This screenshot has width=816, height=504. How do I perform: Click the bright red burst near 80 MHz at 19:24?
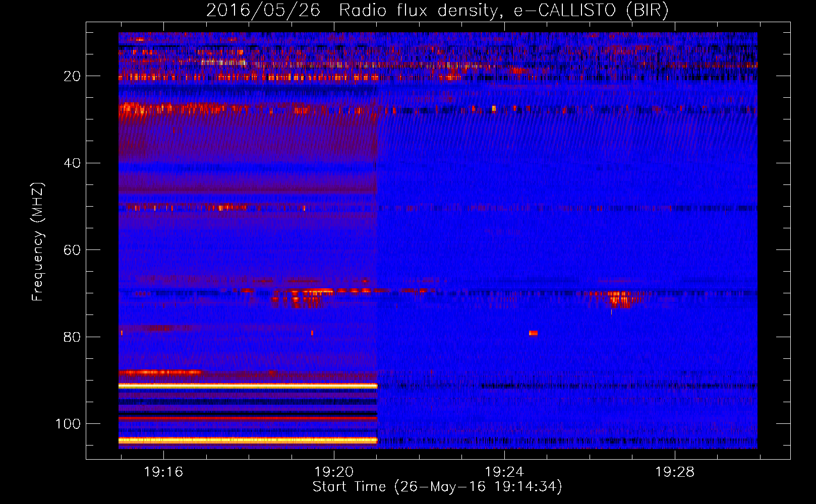click(x=533, y=333)
